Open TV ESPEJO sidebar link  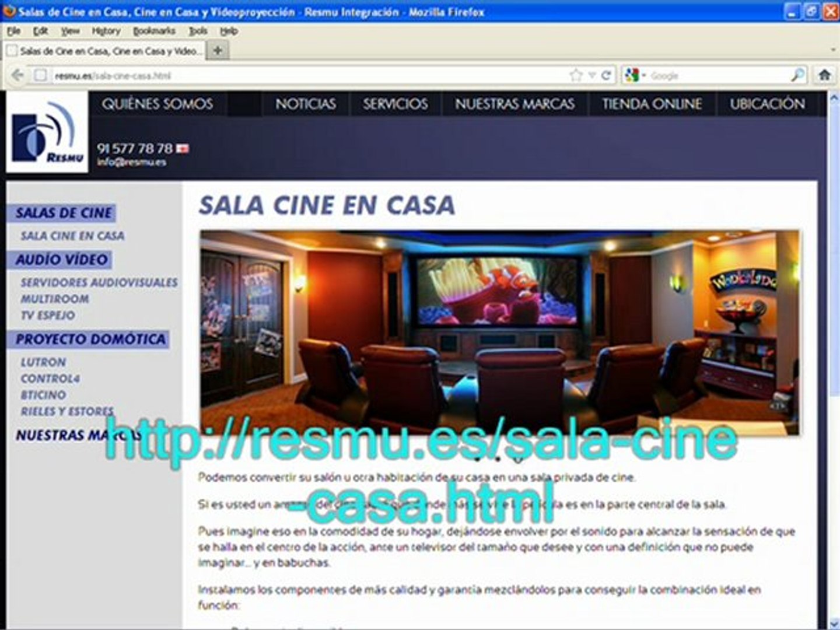click(48, 315)
